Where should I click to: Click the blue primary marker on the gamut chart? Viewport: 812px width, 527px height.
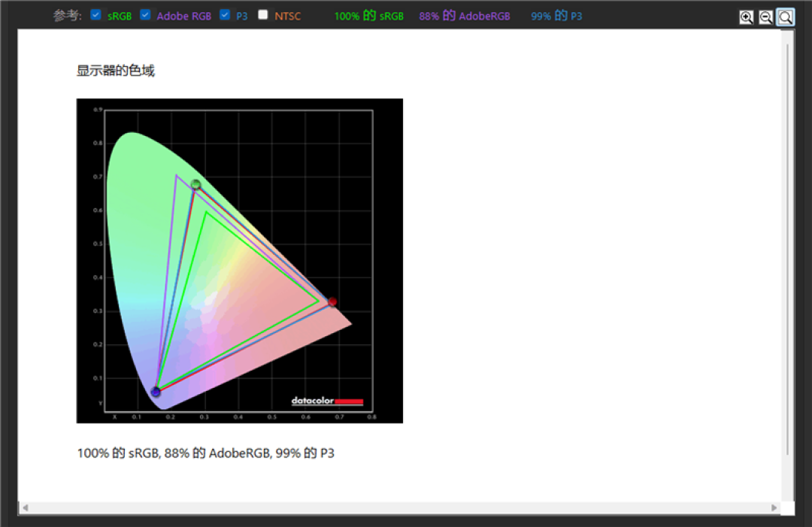point(156,392)
